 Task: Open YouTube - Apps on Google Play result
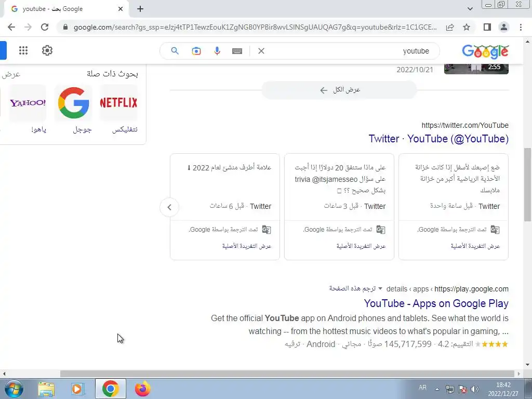point(436,303)
